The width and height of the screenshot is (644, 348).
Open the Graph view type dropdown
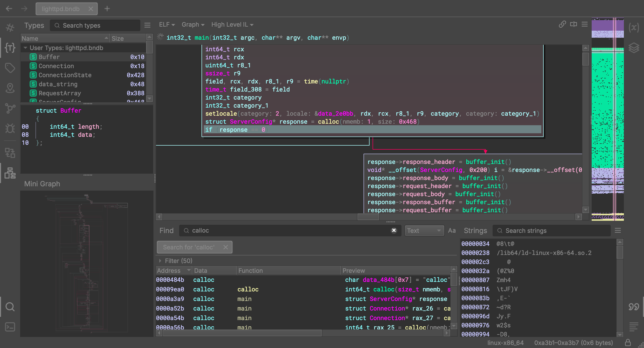tap(193, 25)
